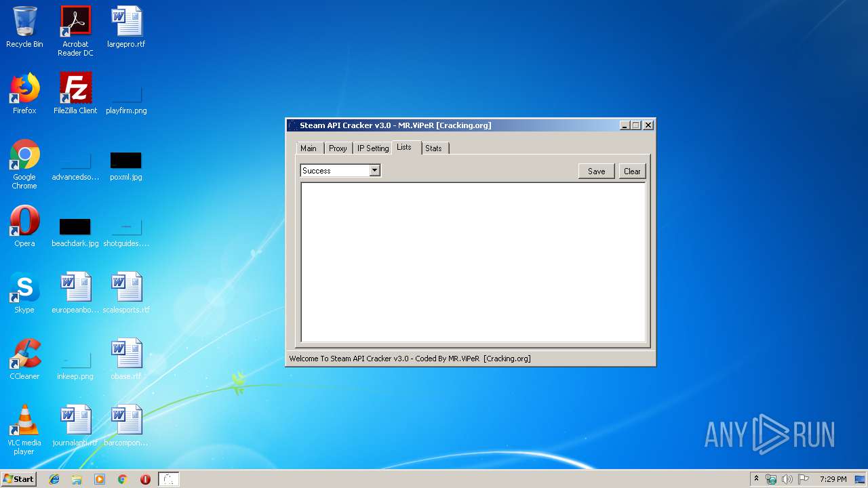Select Google Chrome desktop shortcut

click(24, 165)
